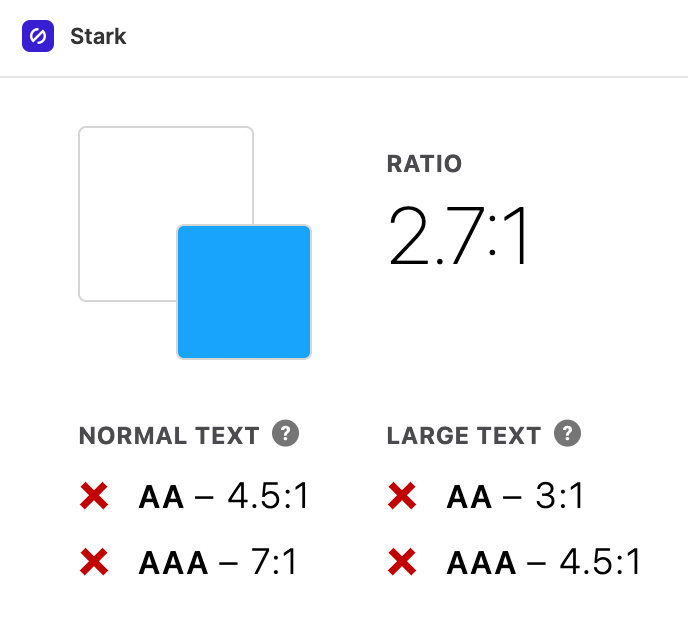Click the Stark purple logo icon
Screen dimensions: 688x626
pos(38,36)
